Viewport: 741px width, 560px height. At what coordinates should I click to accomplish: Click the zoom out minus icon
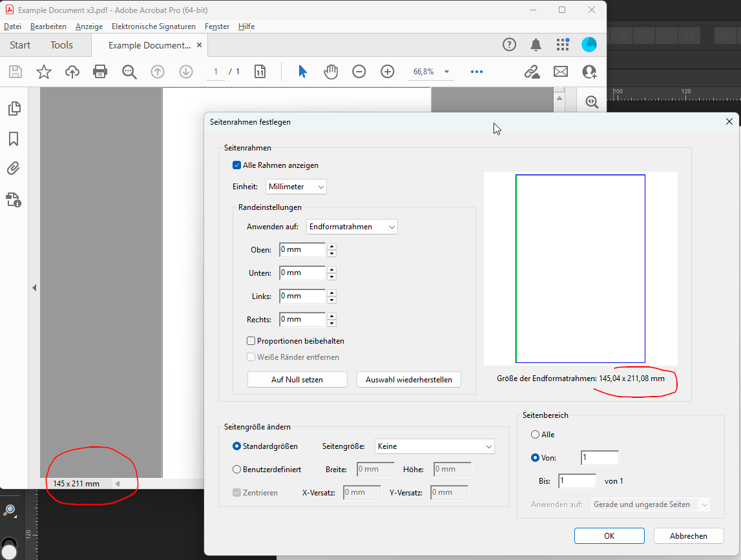coord(359,72)
